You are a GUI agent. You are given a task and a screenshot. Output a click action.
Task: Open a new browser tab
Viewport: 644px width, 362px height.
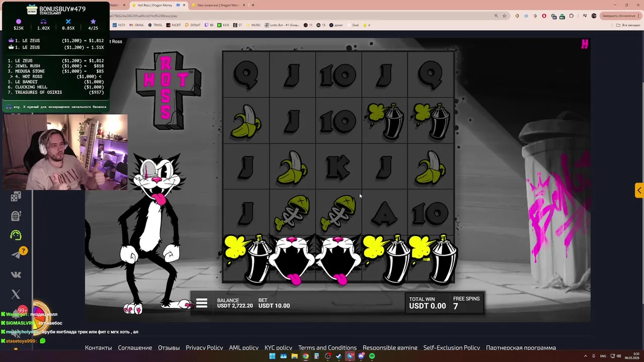click(253, 5)
